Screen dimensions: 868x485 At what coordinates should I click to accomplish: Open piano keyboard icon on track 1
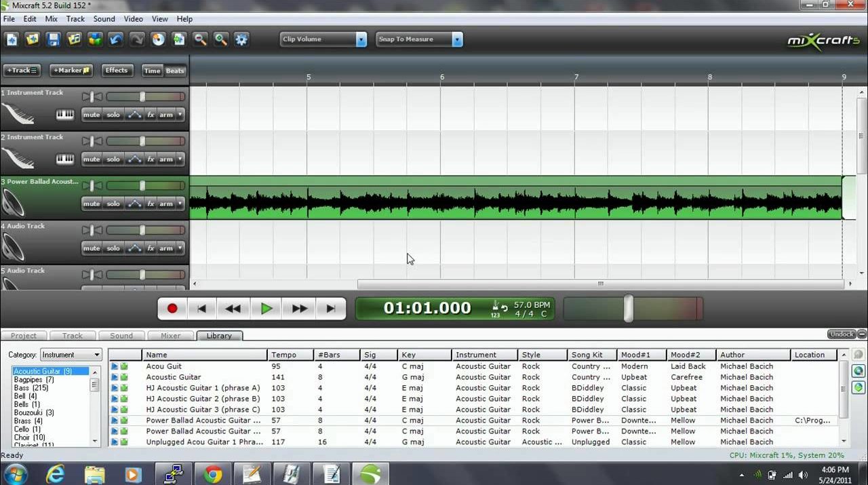pos(65,115)
